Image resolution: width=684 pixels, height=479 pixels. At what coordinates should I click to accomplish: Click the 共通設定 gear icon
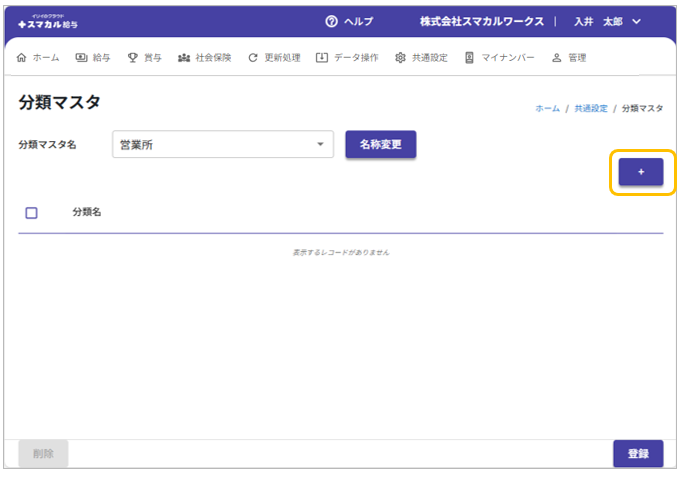tap(400, 58)
